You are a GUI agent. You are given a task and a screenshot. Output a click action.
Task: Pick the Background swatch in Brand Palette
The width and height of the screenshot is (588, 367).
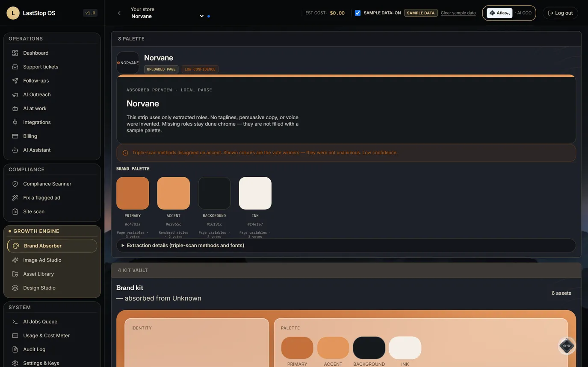point(214,194)
